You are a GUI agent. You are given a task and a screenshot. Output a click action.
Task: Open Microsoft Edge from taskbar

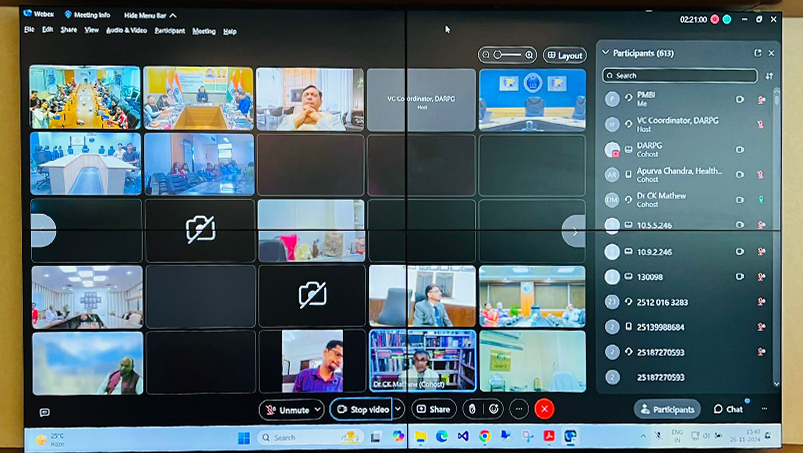pos(441,436)
